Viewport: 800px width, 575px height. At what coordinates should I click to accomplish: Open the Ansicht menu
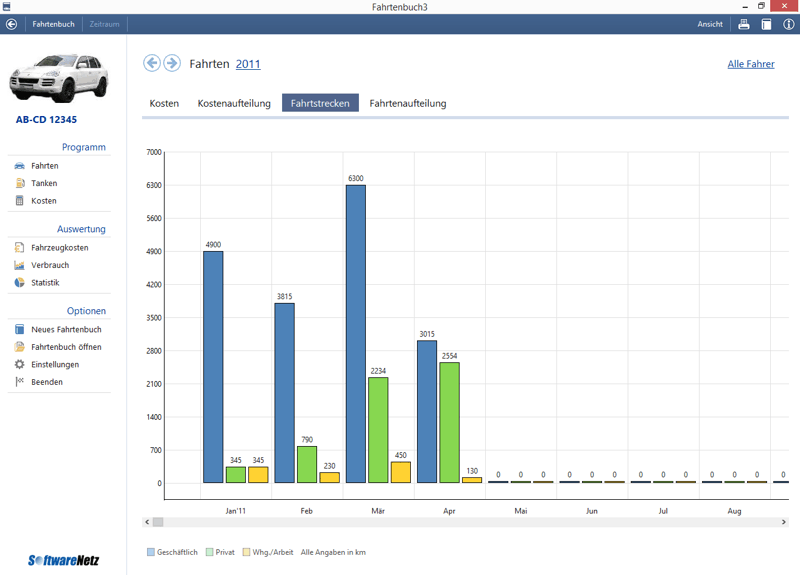[710, 24]
